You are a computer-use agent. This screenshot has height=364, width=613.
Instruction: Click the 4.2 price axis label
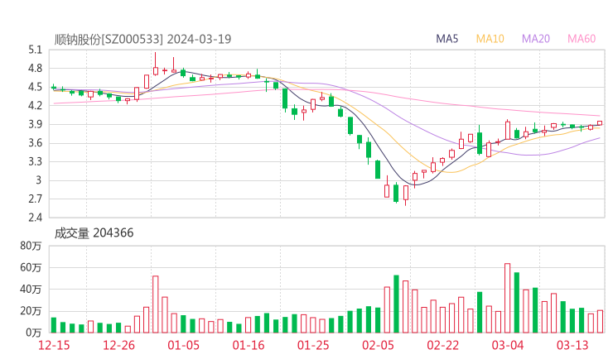(35, 105)
